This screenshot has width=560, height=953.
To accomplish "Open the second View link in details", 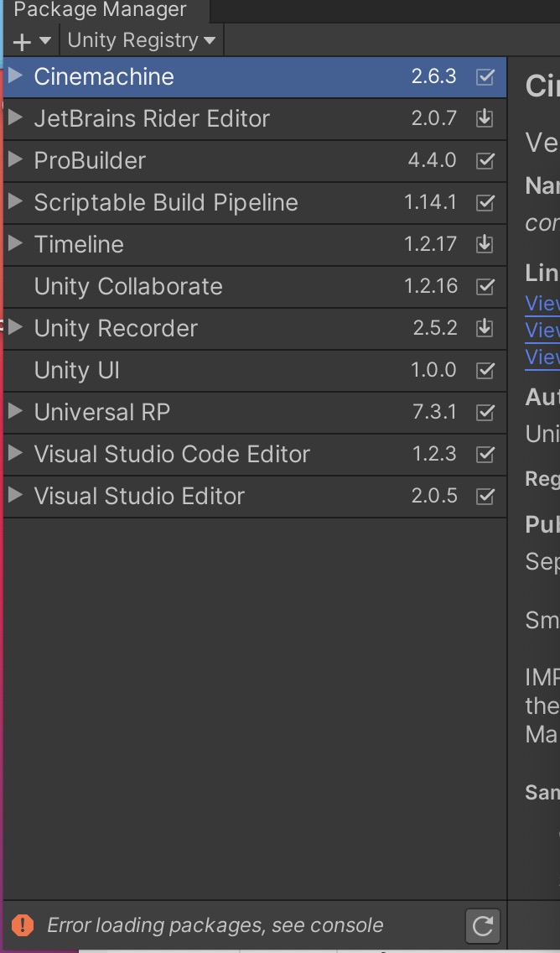I will 542,330.
